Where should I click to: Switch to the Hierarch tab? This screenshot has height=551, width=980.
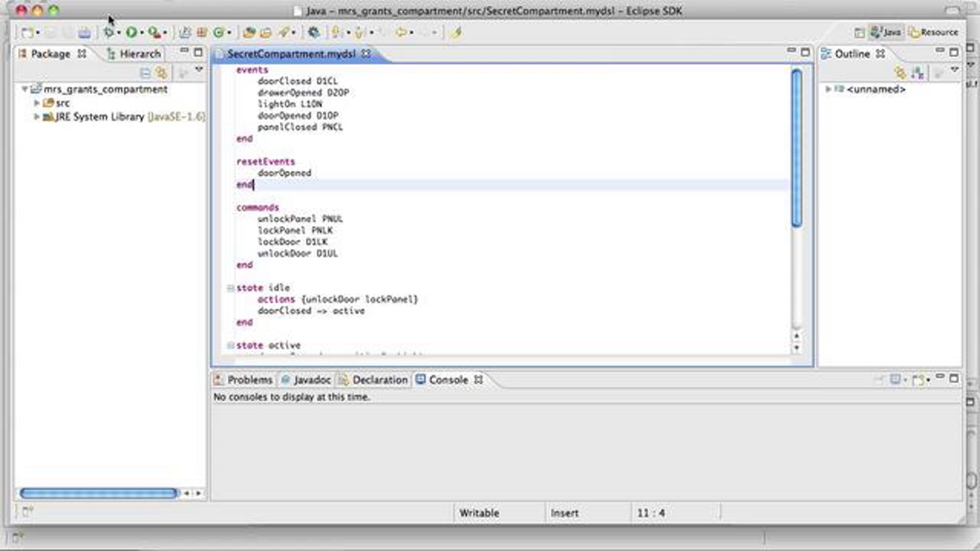[x=134, y=54]
